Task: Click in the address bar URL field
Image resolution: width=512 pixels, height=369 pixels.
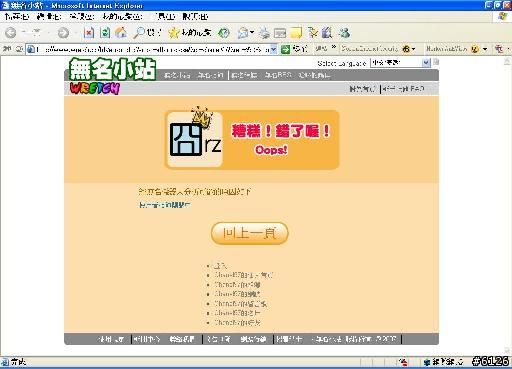Action: [x=153, y=49]
